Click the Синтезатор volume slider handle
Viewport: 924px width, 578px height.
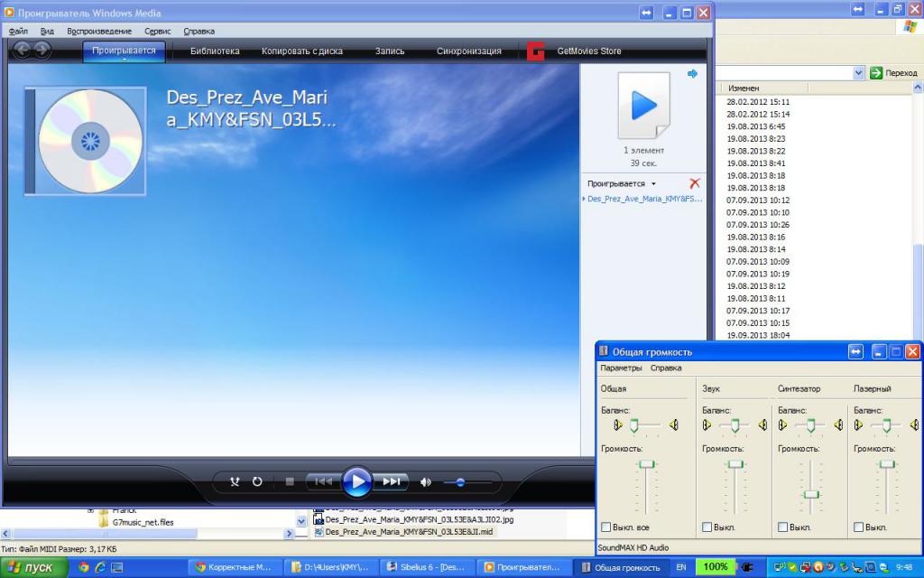(812, 494)
